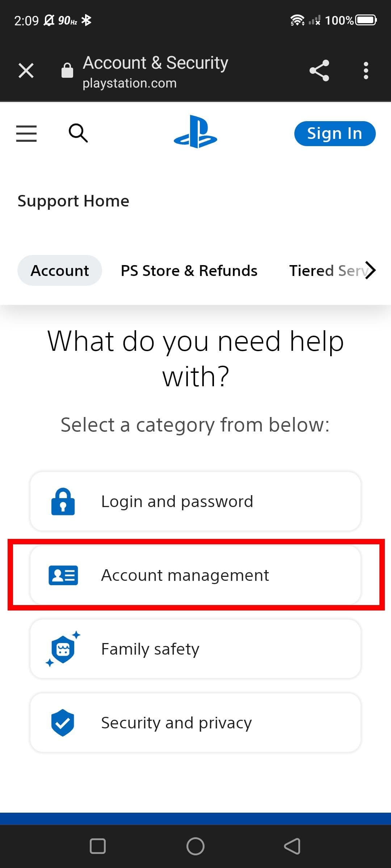Open the Tiered Services tab
This screenshot has height=868, width=391.
[328, 271]
